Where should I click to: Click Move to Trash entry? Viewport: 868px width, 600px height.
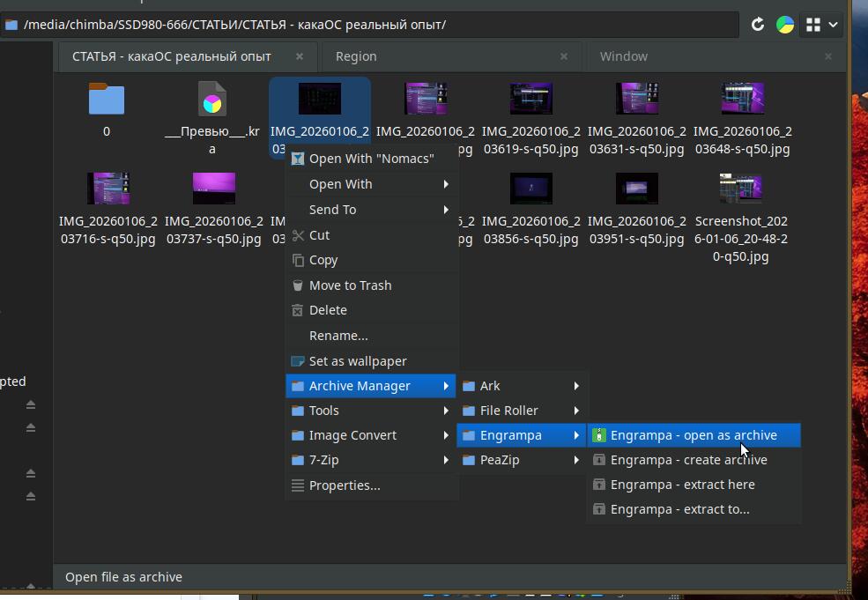click(x=350, y=285)
